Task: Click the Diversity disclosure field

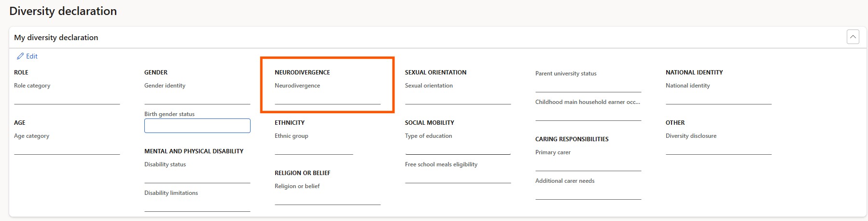Action: [718, 148]
